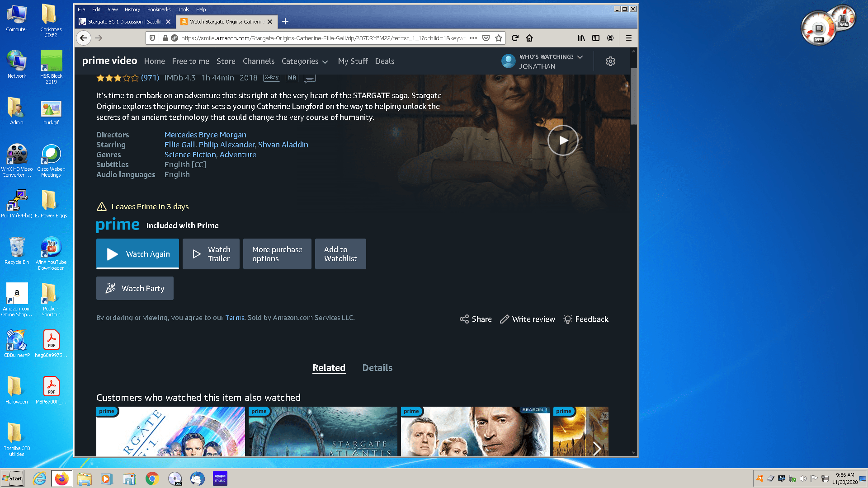The width and height of the screenshot is (868, 488).
Task: Open Ellie Gall actor link
Action: [x=179, y=145]
